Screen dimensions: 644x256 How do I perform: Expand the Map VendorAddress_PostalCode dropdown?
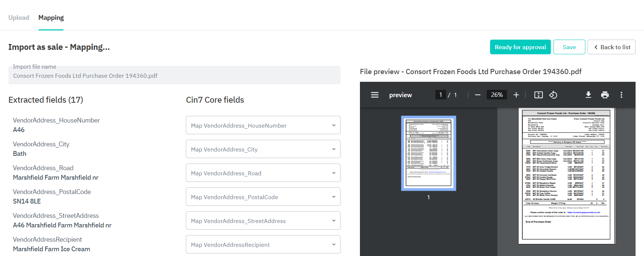[x=263, y=197]
